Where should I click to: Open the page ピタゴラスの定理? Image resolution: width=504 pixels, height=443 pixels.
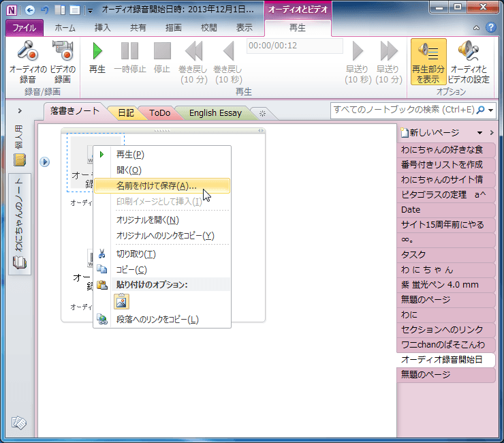(x=446, y=195)
